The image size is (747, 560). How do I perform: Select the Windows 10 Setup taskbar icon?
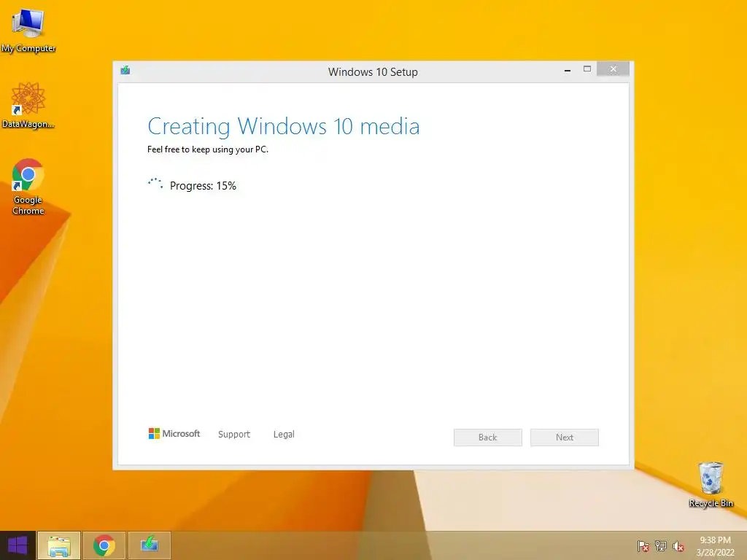[149, 545]
